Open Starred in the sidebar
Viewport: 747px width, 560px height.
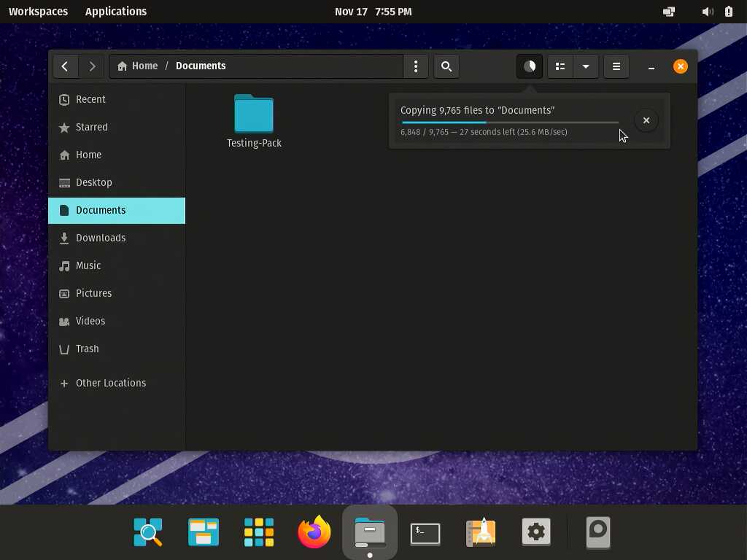(x=91, y=127)
